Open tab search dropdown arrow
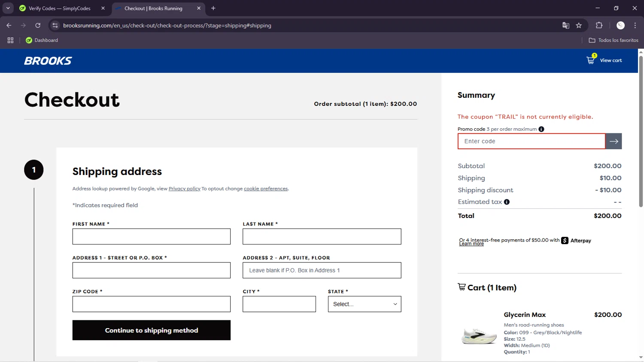This screenshot has width=644, height=362. [x=8, y=8]
